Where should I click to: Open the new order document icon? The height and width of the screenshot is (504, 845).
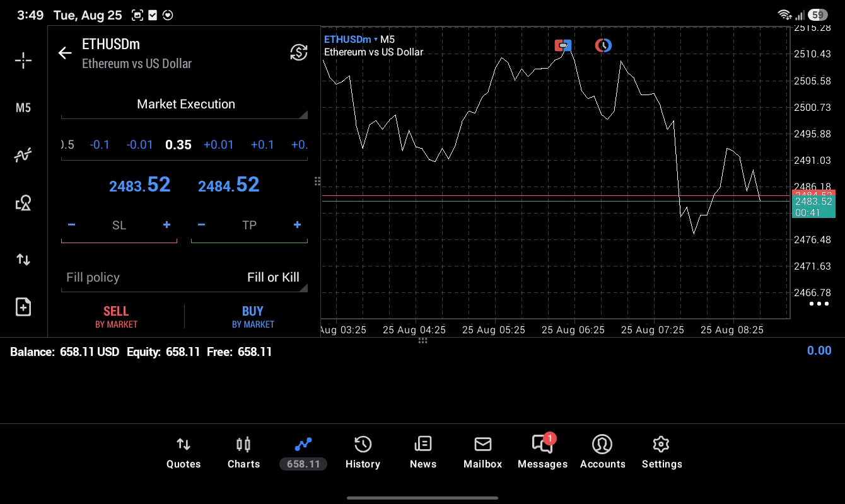pos(23,307)
